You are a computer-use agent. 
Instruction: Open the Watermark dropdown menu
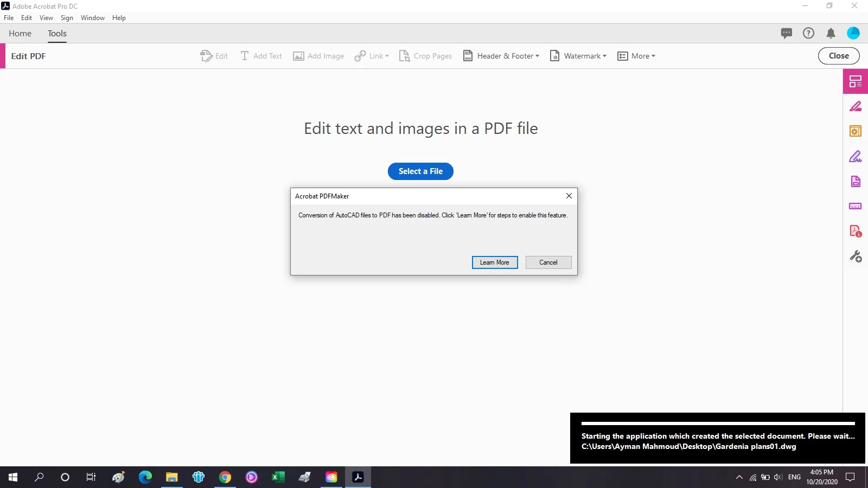tap(578, 56)
